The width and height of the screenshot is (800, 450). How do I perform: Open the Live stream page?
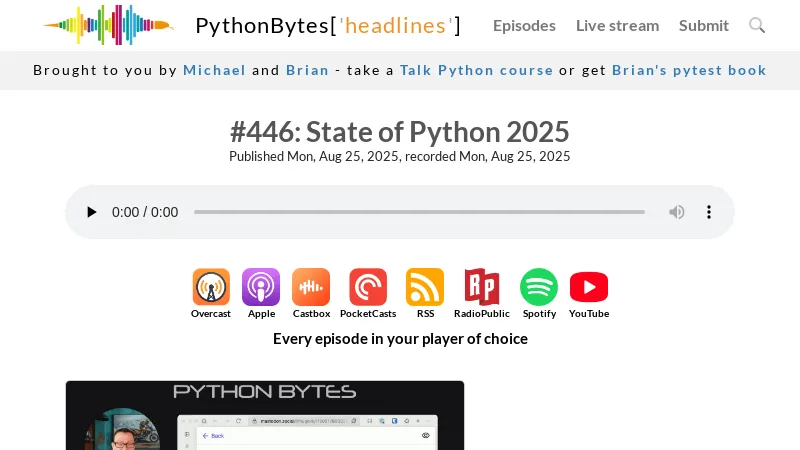pos(617,25)
